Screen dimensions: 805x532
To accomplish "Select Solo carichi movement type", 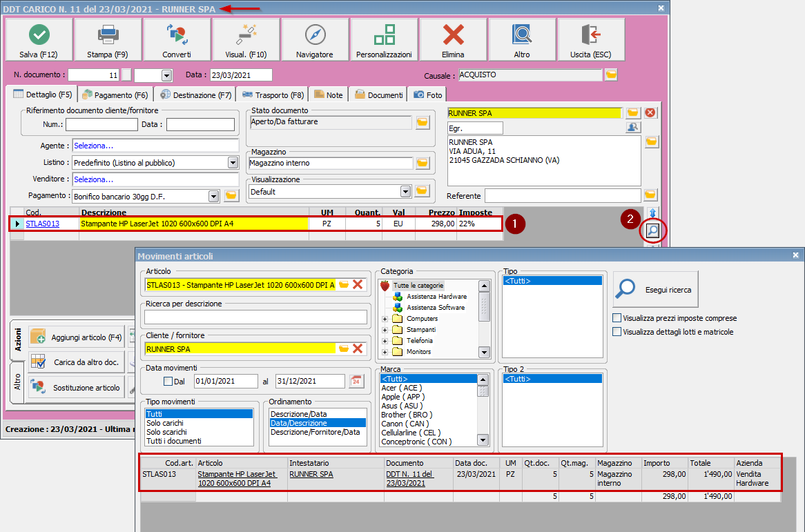I will point(165,423).
